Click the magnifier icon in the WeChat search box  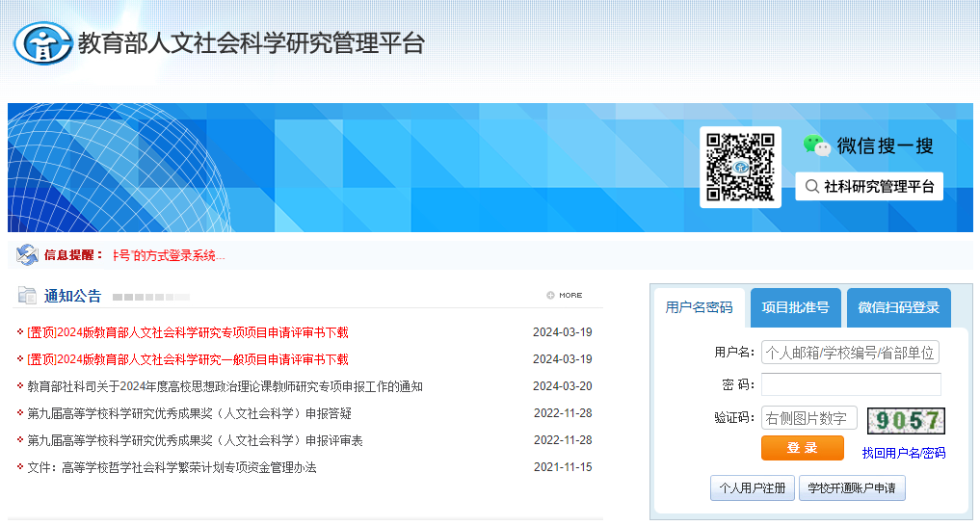coord(811,186)
